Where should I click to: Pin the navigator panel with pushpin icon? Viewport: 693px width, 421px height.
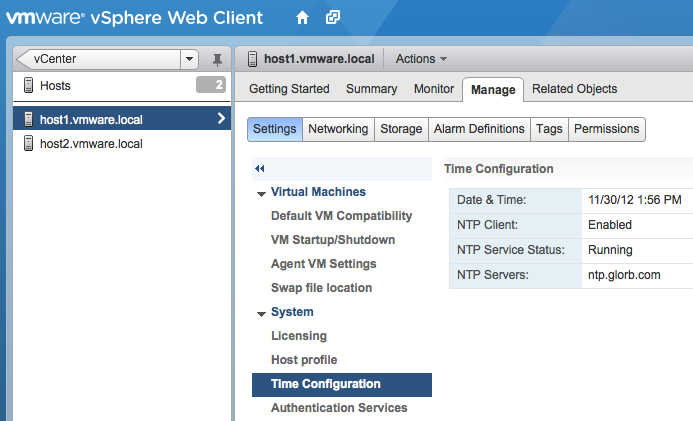[x=217, y=60]
